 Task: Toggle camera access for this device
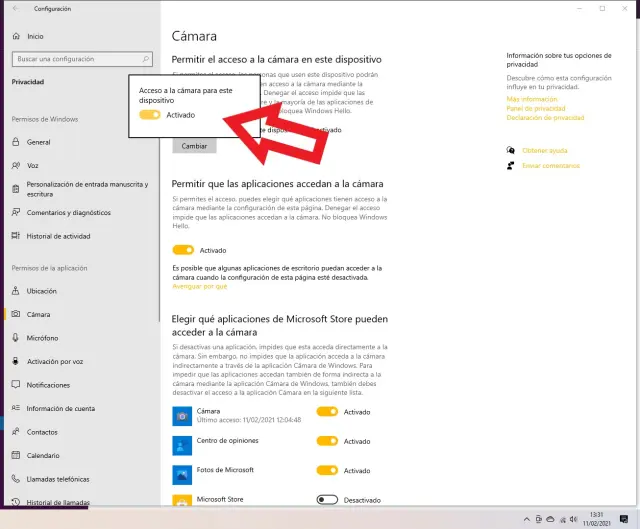150,115
